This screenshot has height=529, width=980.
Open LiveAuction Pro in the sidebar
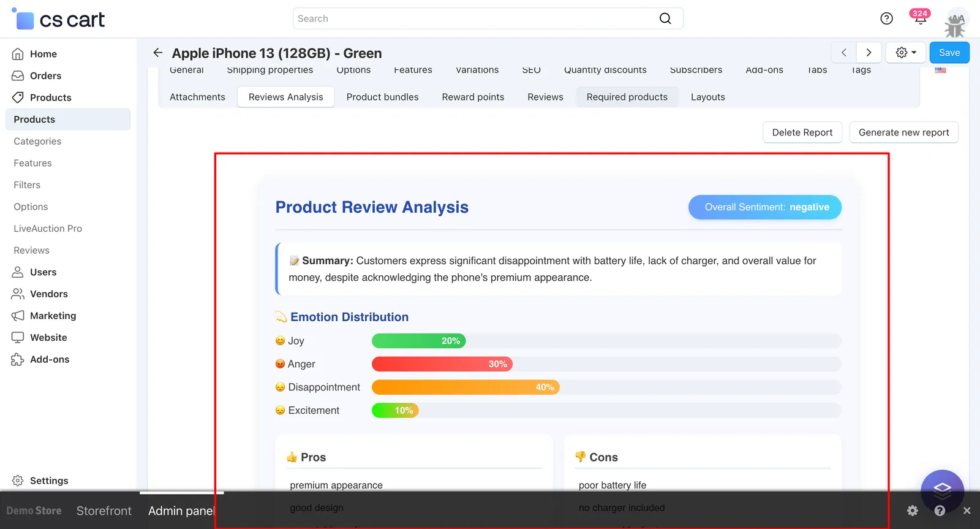(x=48, y=229)
